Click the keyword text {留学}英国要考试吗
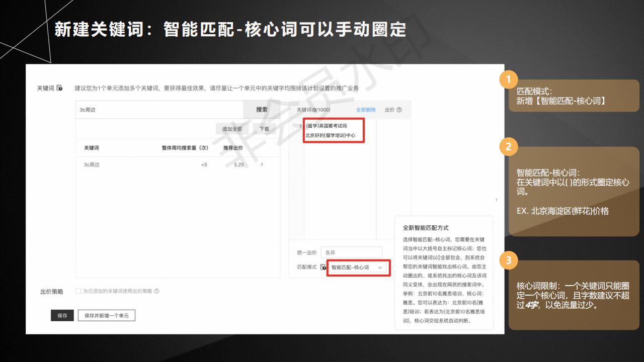 coord(326,126)
